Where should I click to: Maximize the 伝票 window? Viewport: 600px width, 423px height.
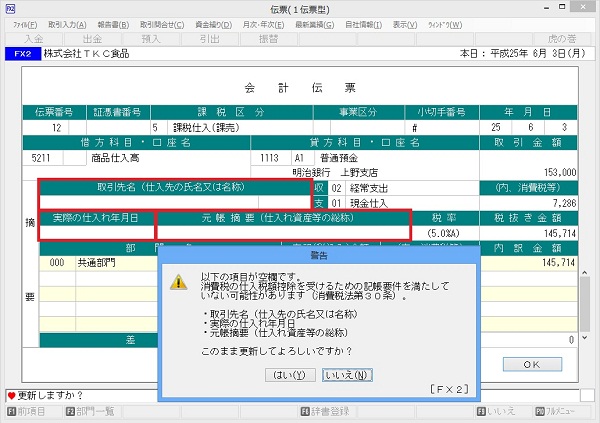[x=562, y=7]
